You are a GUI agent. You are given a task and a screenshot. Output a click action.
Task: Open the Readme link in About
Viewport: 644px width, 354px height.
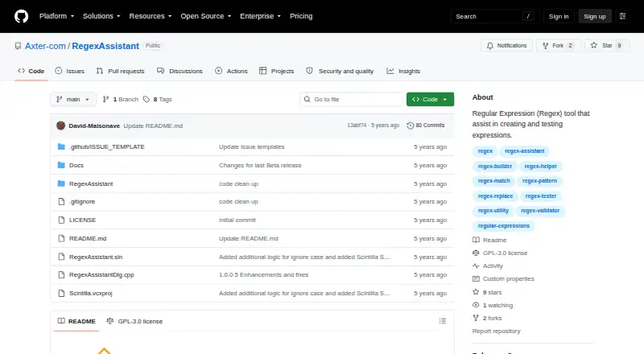489,241
